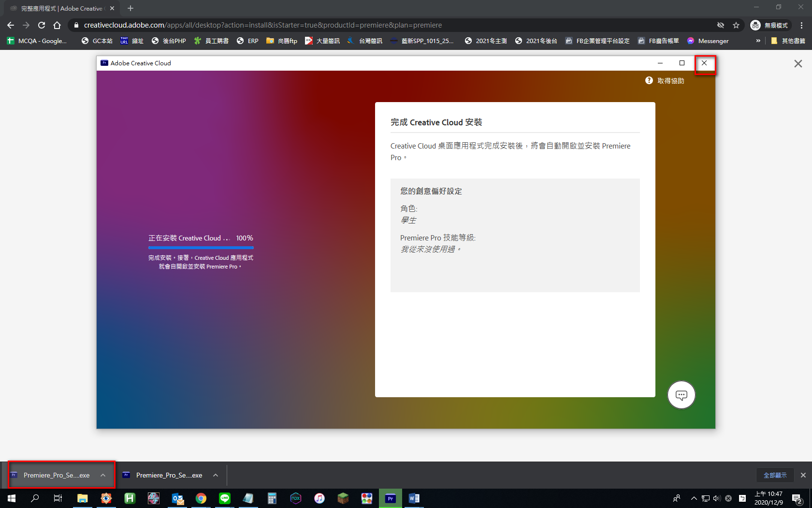Expand options for first Premiere_Pro_Se download
Screen dimensions: 812x508
point(103,475)
